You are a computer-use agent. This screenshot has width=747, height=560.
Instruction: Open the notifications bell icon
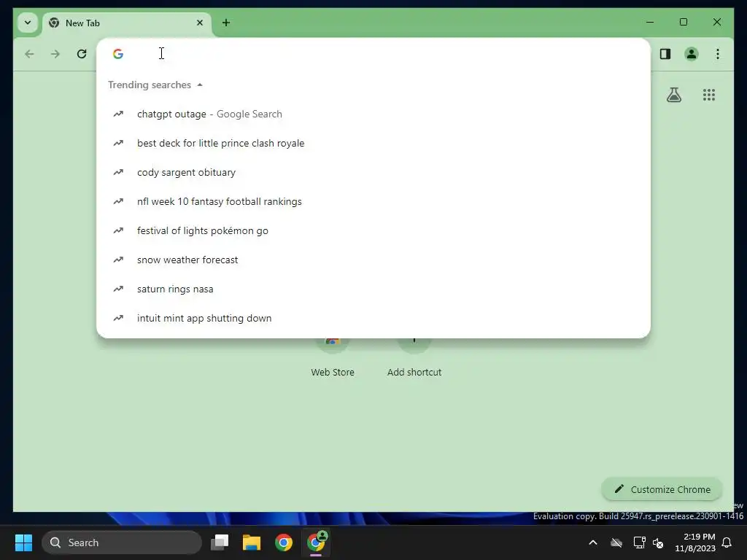tap(727, 542)
